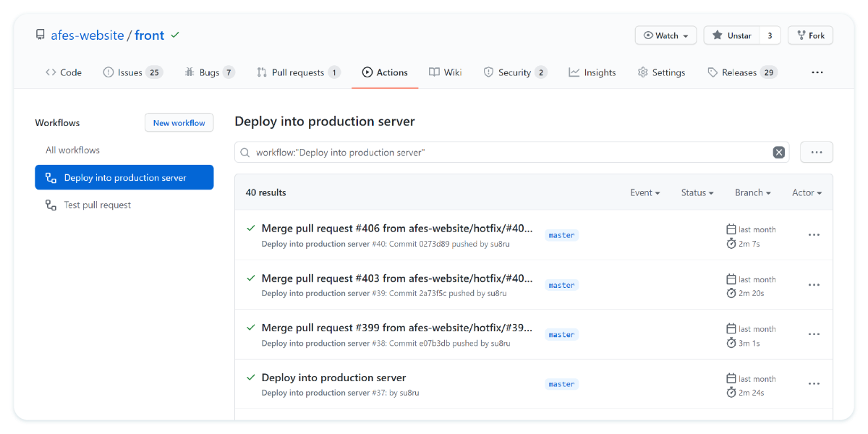
Task: Open the tab bar more options ellipsis
Action: click(x=817, y=72)
